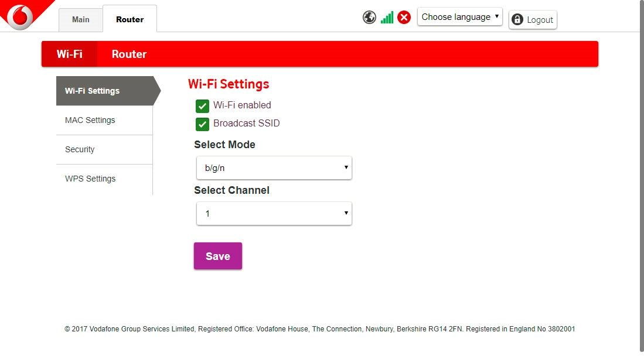644x356 pixels.
Task: Select Wi-Fi Settings sidebar item
Action: [x=92, y=91]
